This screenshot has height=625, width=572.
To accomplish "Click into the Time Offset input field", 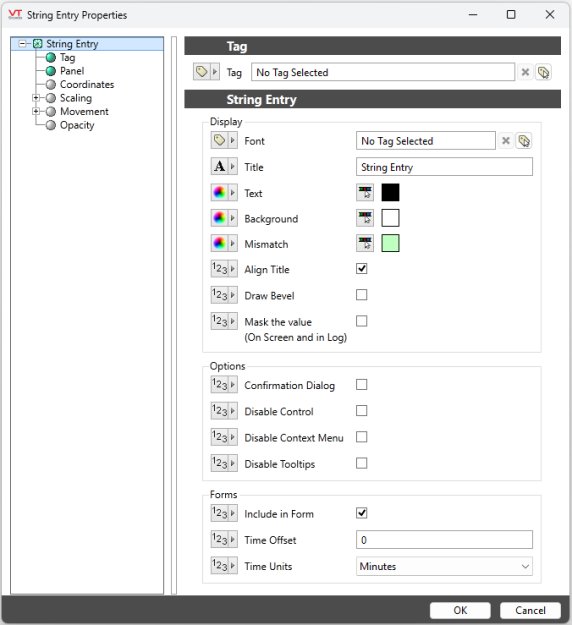I will pyautogui.click(x=444, y=540).
